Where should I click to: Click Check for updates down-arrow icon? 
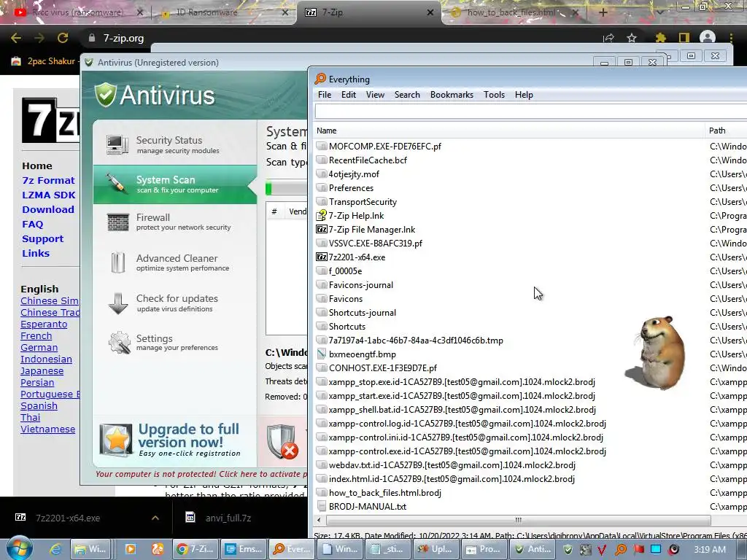click(117, 303)
